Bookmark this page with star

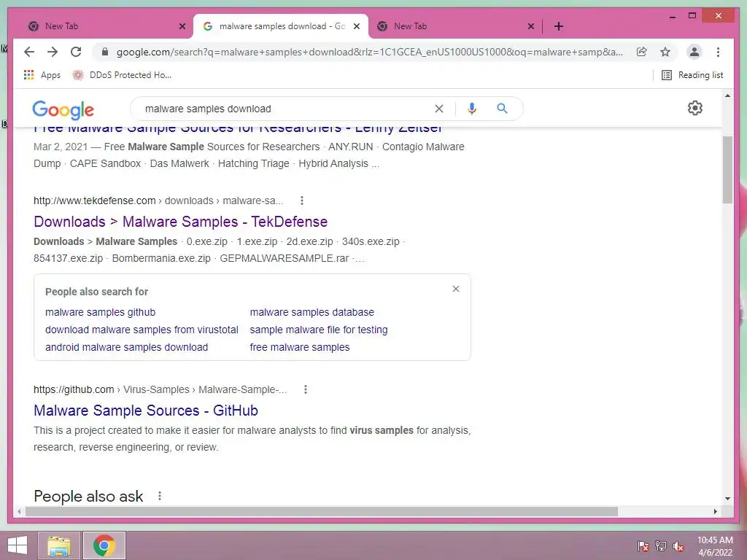click(x=665, y=52)
